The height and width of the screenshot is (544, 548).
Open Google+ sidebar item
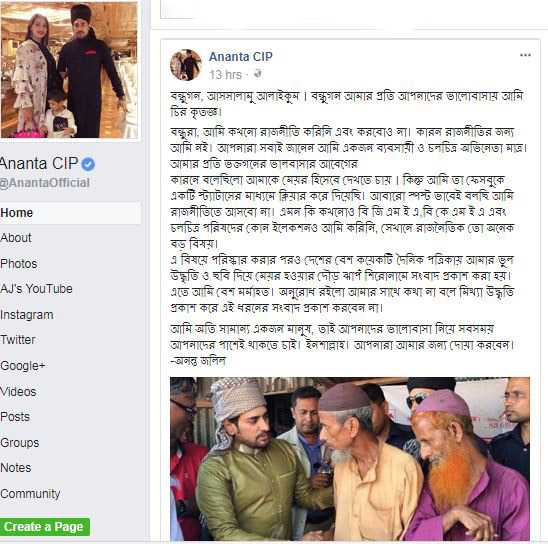click(22, 366)
